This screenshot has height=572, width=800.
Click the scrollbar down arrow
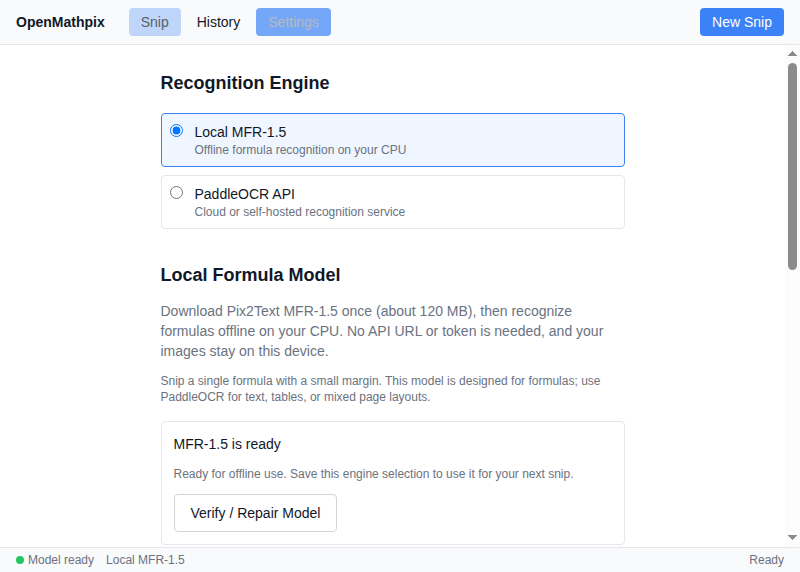coord(792,537)
